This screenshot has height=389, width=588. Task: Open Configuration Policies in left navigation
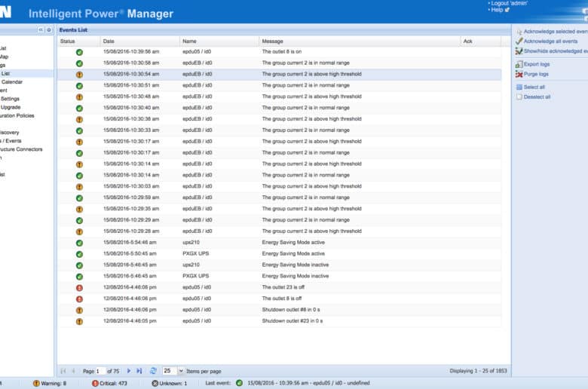coord(17,115)
